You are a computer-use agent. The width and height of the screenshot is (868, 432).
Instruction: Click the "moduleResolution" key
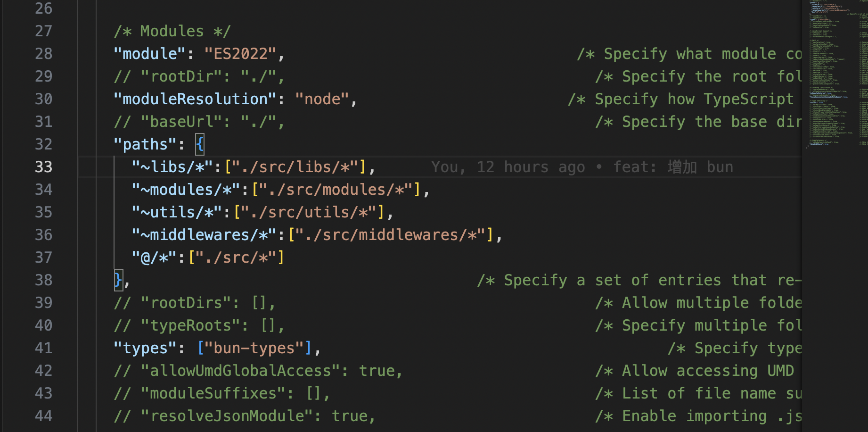click(x=195, y=99)
